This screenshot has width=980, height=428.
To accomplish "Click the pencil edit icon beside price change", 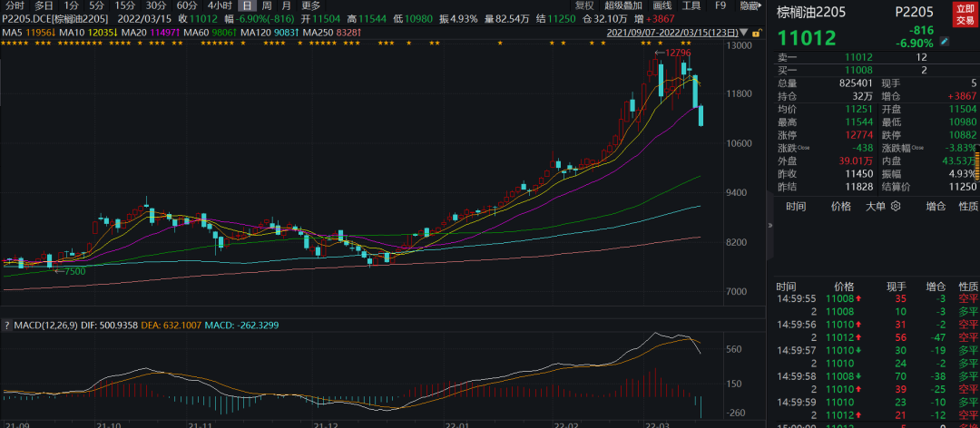I will click(x=945, y=41).
